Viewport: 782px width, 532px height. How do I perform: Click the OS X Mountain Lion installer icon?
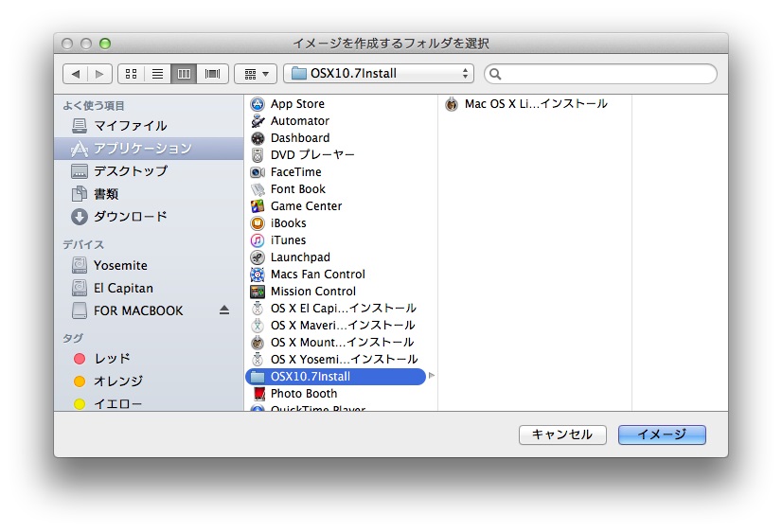pos(258,343)
